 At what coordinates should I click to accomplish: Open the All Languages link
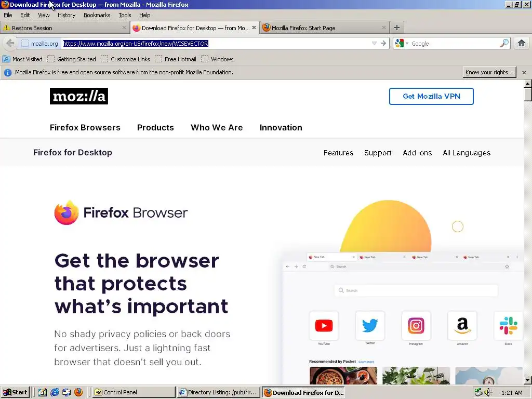[467, 153]
